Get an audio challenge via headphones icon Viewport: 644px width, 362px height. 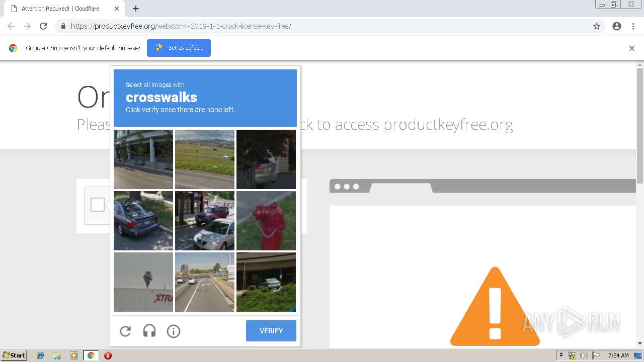(x=149, y=331)
